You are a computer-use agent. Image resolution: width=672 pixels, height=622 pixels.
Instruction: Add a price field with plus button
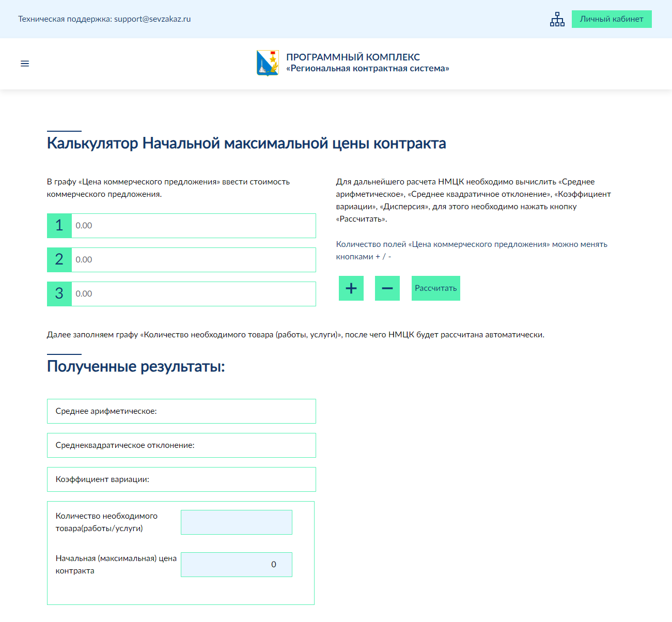[x=351, y=288]
